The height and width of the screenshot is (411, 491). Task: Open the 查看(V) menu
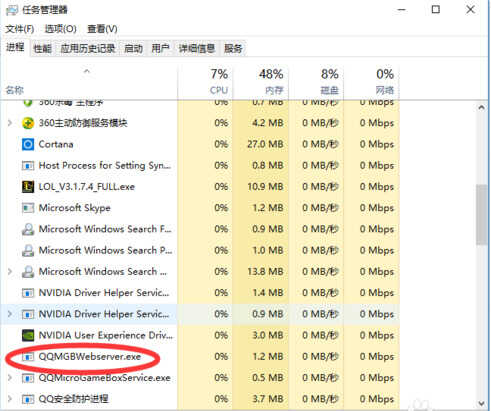coord(102,29)
